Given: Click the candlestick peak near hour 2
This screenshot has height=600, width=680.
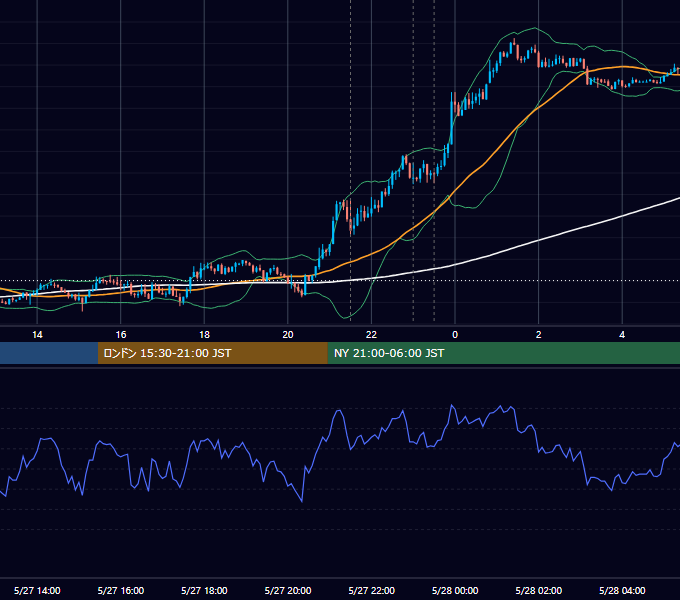Looking at the screenshot, I should click(x=514, y=42).
